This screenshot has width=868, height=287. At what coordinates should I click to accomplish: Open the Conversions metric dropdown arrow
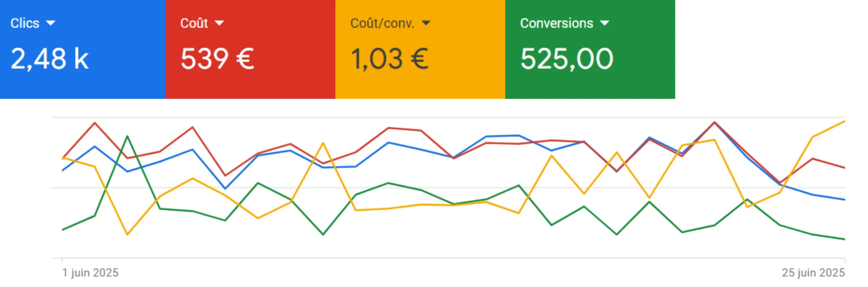[x=605, y=23]
